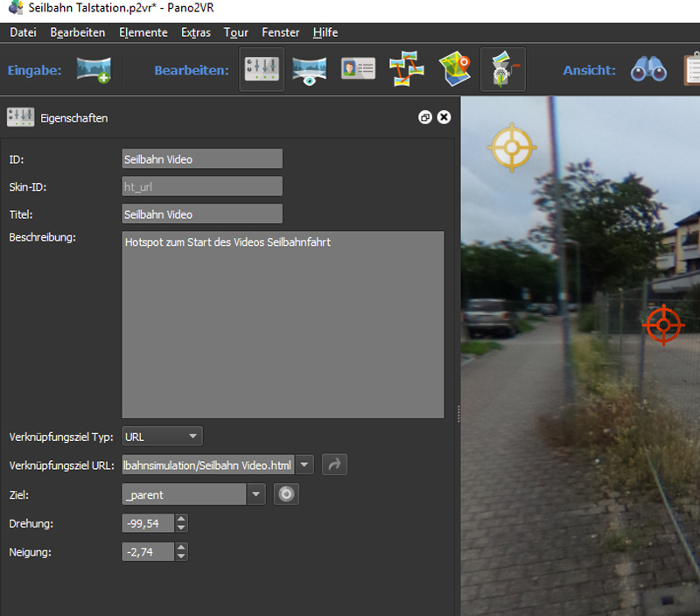Image resolution: width=700 pixels, height=616 pixels.
Task: Open the Properties (Eigenschaften) toolbar icon
Action: (262, 70)
